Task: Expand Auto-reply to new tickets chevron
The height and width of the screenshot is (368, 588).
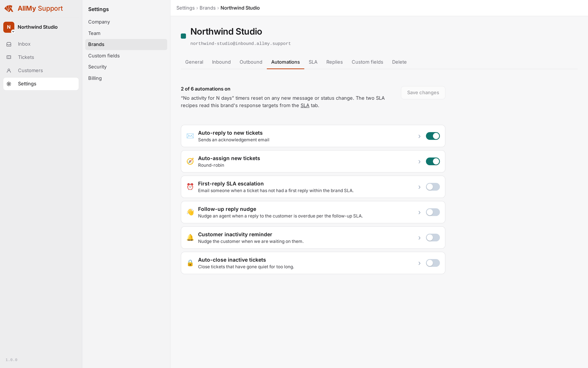Action: pos(419,137)
